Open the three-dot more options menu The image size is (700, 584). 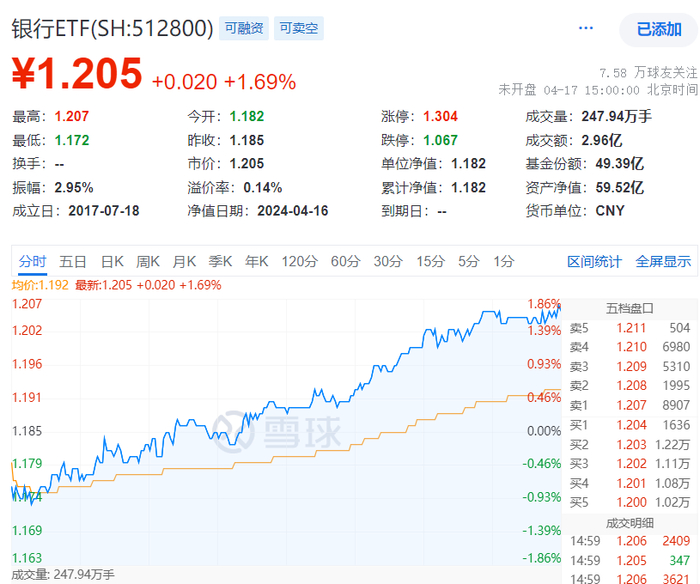point(585,29)
